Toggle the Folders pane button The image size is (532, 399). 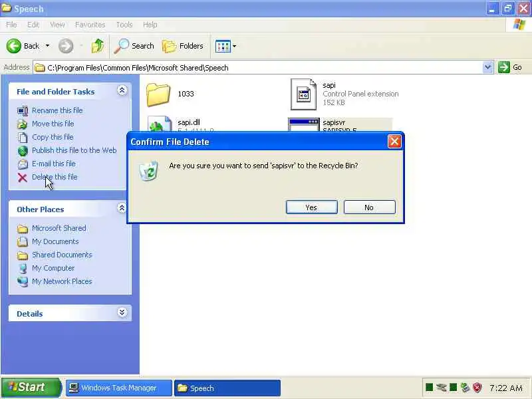coord(183,46)
